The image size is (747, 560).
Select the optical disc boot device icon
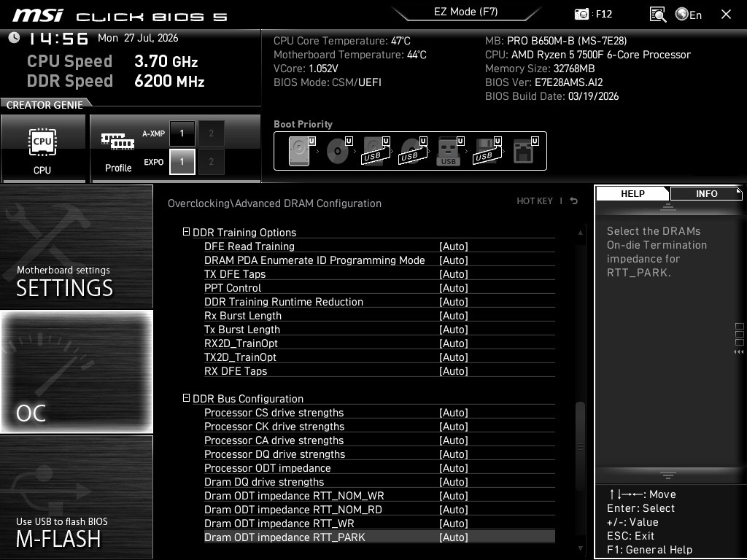(338, 151)
